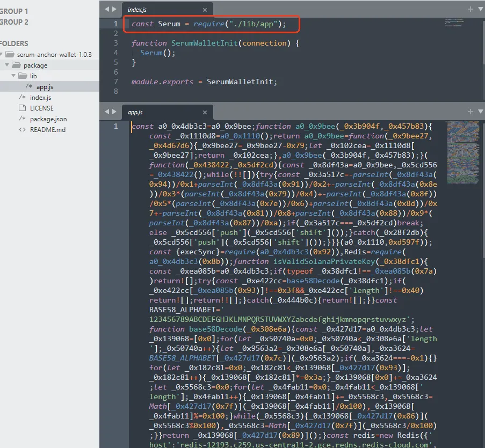This screenshot has width=485, height=448.
Task: Open tab list dropdown in index.js pane
Action: click(x=481, y=9)
